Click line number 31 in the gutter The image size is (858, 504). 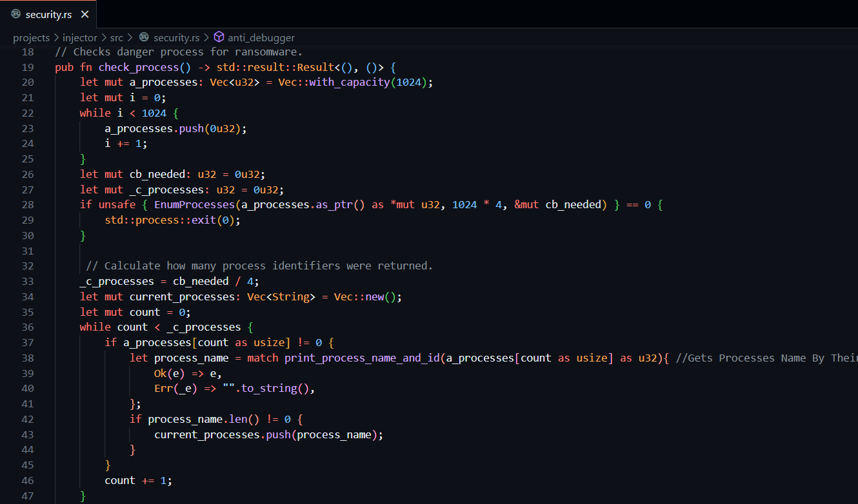tap(28, 251)
